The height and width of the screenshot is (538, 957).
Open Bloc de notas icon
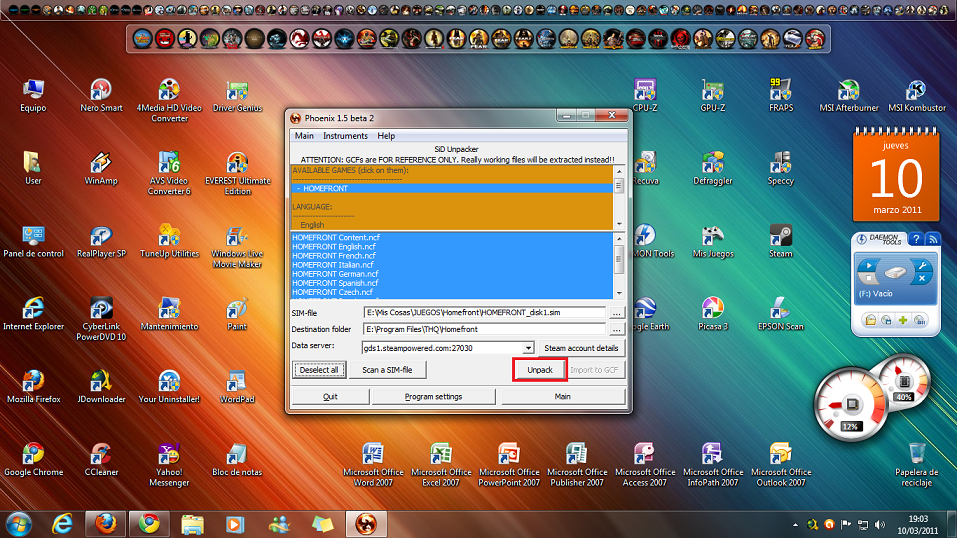(237, 459)
